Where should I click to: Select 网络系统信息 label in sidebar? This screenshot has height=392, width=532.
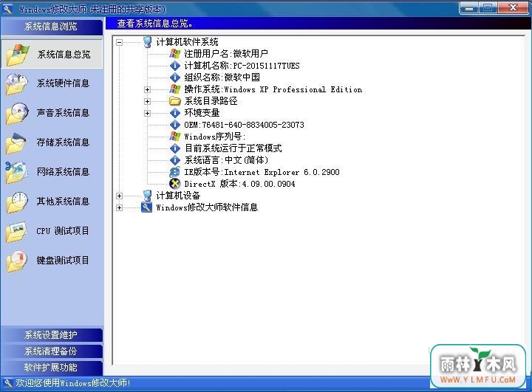point(63,172)
